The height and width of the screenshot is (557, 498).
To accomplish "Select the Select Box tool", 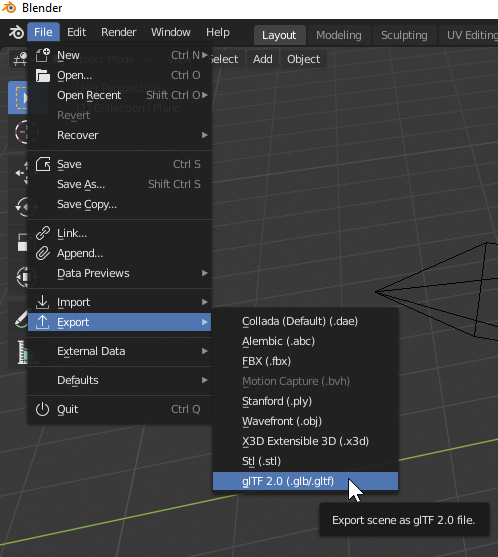I will click(18, 97).
